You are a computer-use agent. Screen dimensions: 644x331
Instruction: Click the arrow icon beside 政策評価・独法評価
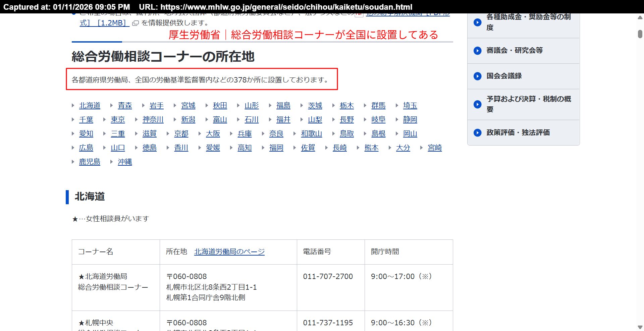477,133
